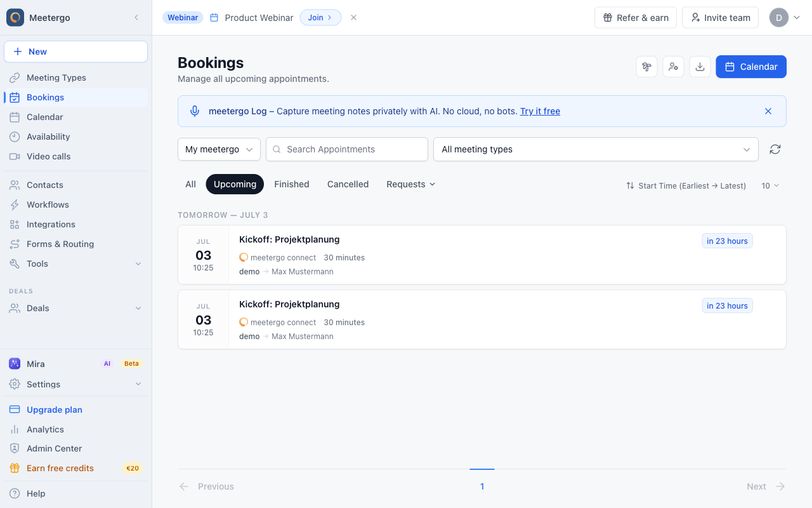
Task: Open Calendar from the sidebar
Action: pos(76,117)
